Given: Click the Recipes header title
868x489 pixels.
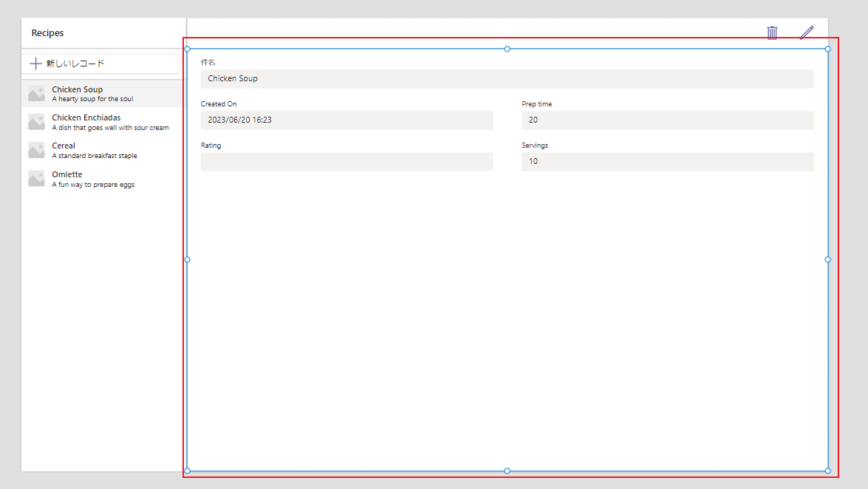Looking at the screenshot, I should click(x=47, y=33).
